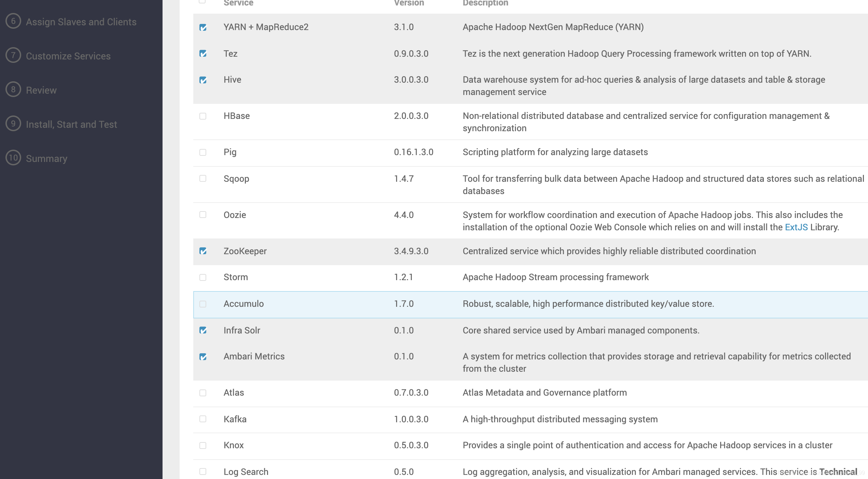Click step 10 circle icon
Viewport: 868px width, 479px height.
click(13, 158)
